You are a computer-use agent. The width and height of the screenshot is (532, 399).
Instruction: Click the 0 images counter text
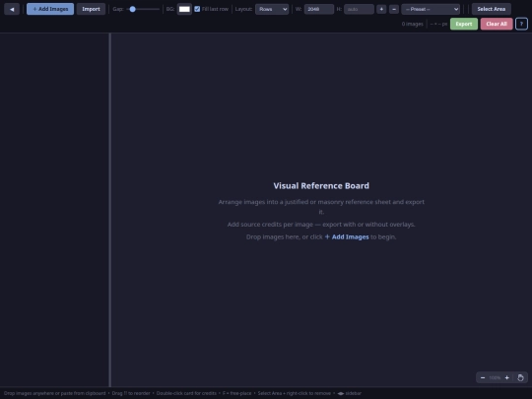pyautogui.click(x=412, y=24)
